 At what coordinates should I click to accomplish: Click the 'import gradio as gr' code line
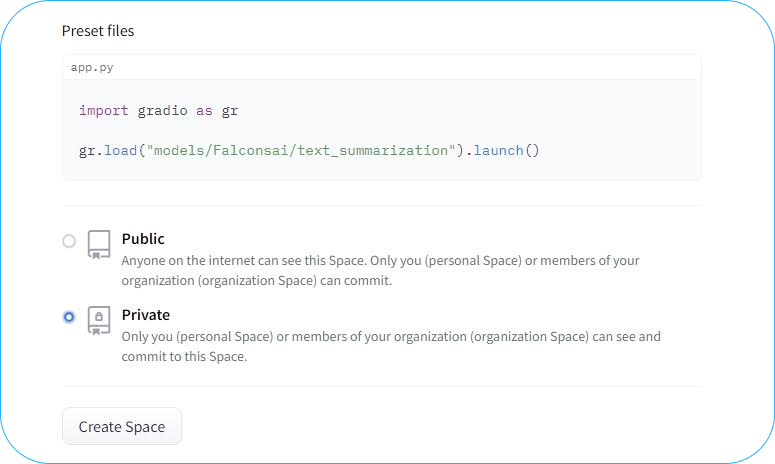coord(158,111)
